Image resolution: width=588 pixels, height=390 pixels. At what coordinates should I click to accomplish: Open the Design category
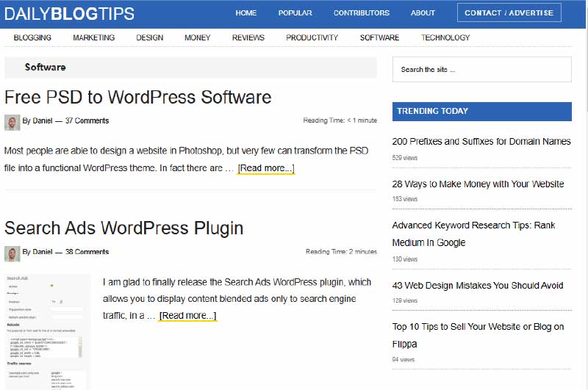[x=150, y=37]
